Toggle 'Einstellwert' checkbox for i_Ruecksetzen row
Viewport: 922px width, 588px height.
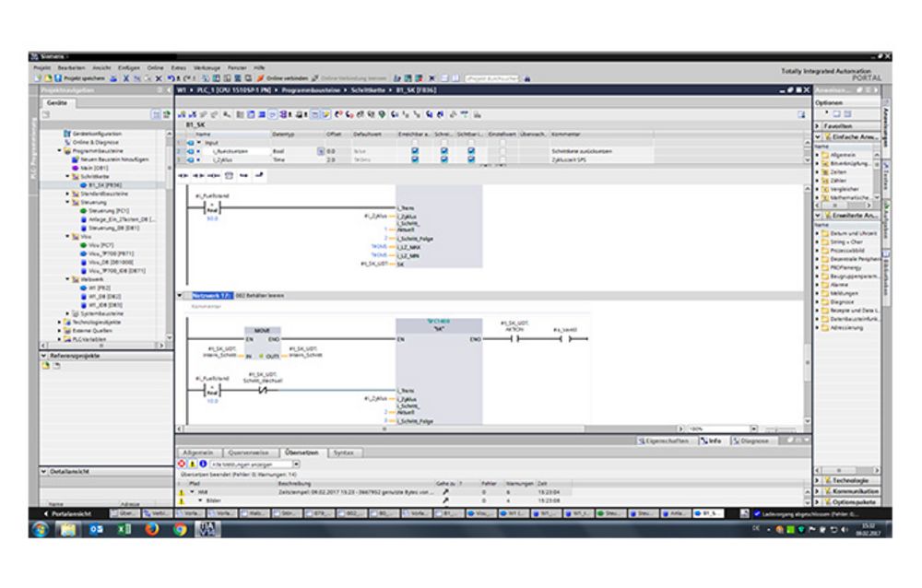(x=502, y=150)
